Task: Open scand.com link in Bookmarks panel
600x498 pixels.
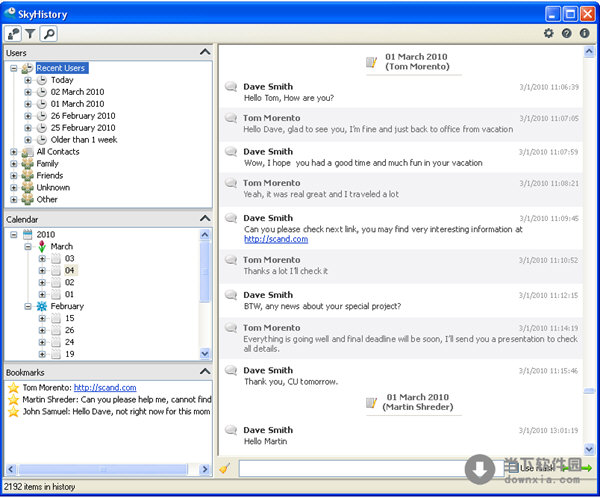Action: point(105,388)
